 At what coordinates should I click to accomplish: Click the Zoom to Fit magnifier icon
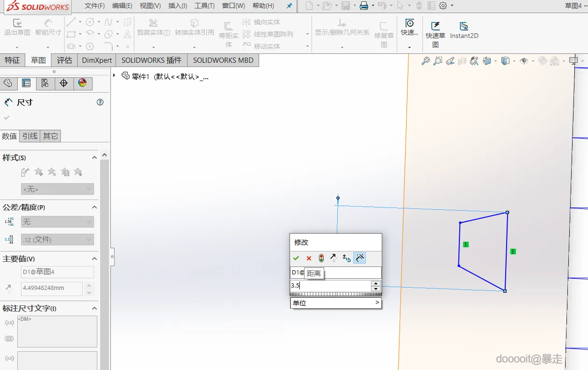(x=425, y=61)
